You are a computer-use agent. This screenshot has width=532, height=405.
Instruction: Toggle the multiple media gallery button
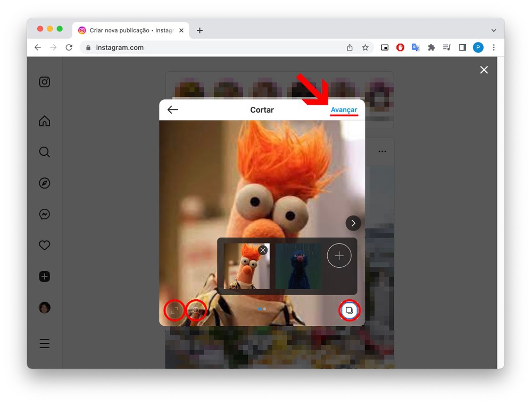pyautogui.click(x=349, y=310)
